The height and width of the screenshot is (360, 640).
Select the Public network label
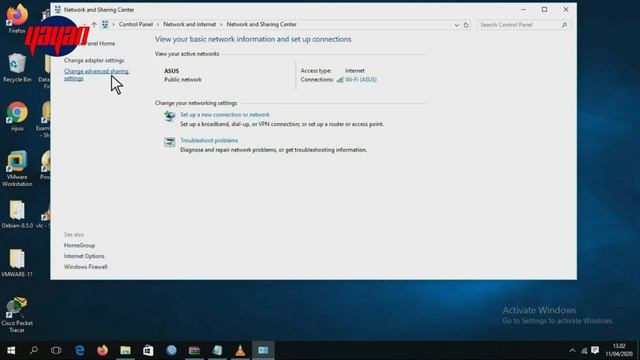(x=183, y=80)
